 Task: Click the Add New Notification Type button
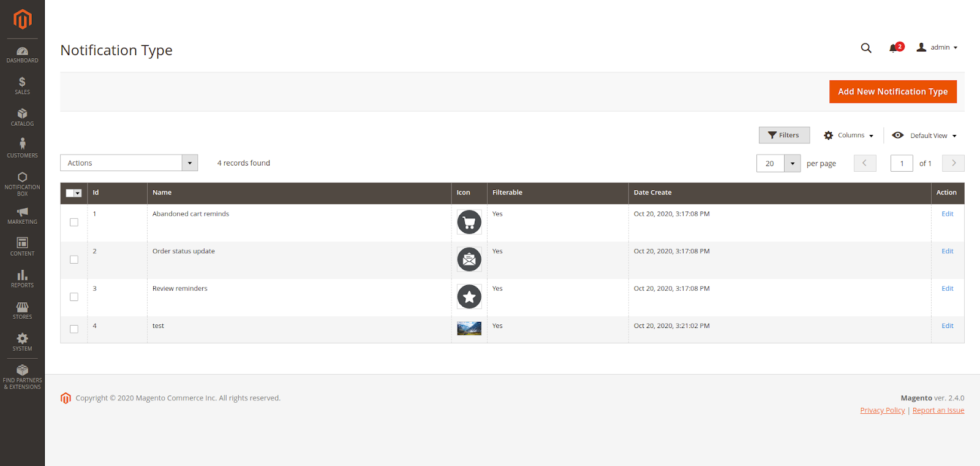coord(893,91)
